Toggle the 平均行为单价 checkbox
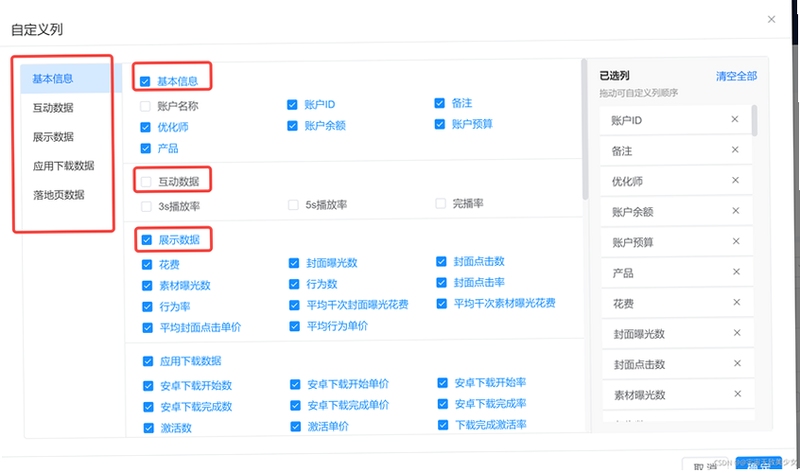800x473 pixels. coord(294,326)
